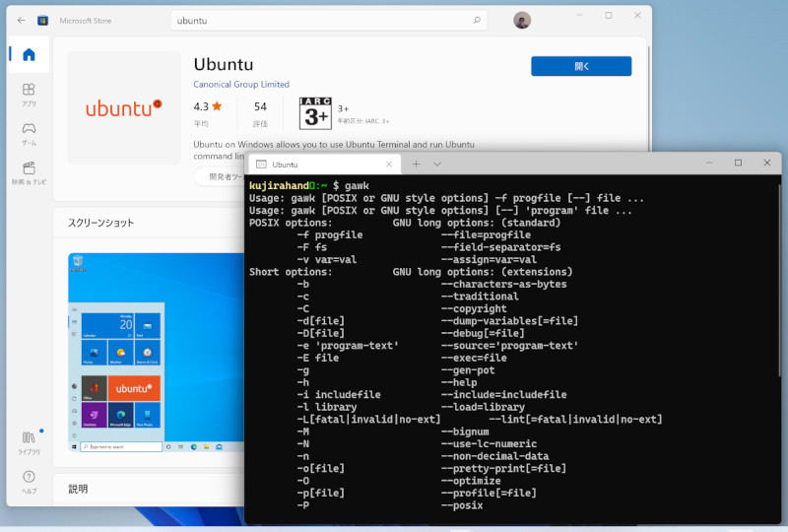
Task: Open the Library (ライブラリ) icon
Action: tap(29, 442)
